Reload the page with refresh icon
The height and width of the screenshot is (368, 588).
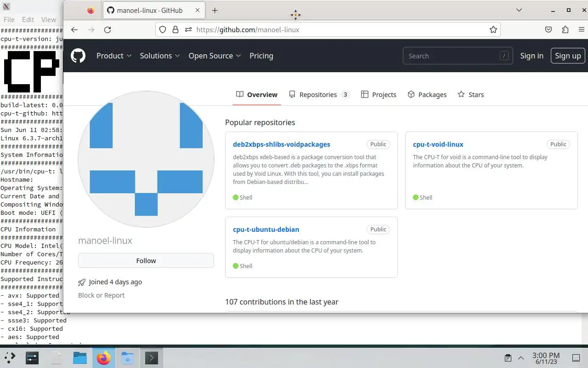pyautogui.click(x=107, y=29)
